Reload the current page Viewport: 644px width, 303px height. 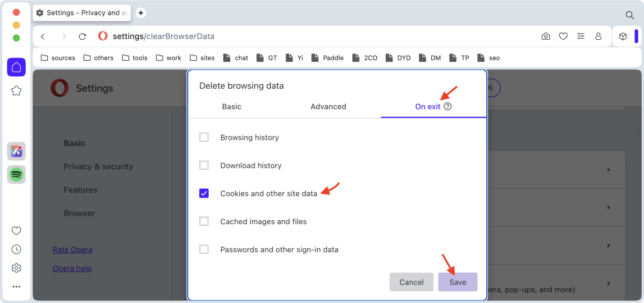[82, 36]
